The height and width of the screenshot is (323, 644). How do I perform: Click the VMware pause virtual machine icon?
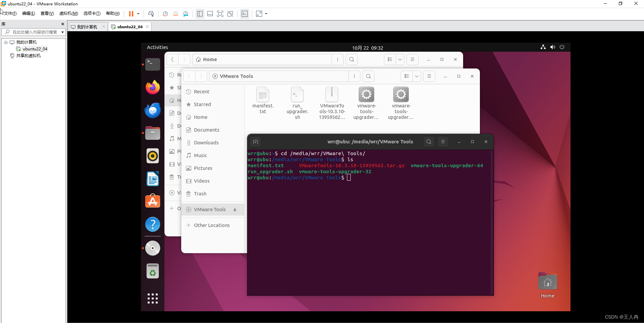point(131,14)
